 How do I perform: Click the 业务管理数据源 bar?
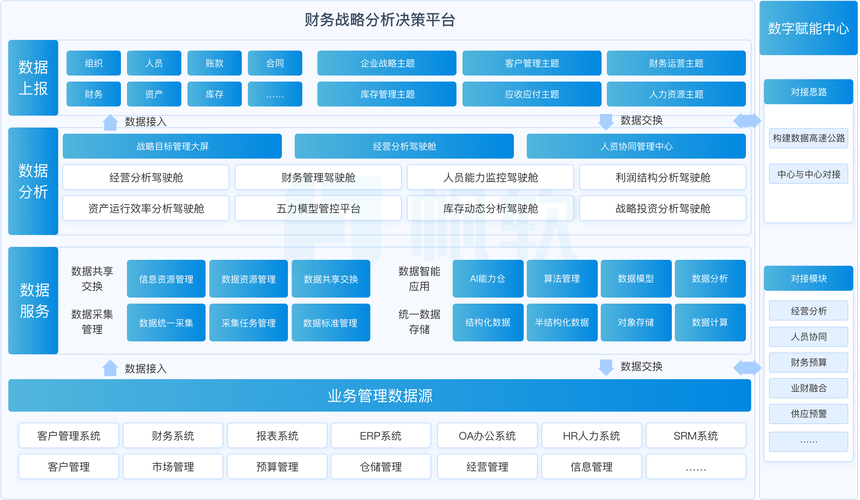pos(380,395)
